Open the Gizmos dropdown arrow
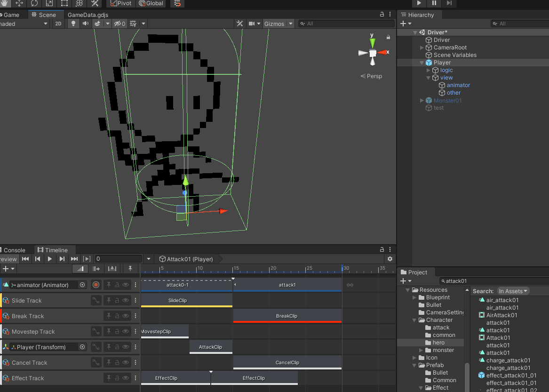 291,24
